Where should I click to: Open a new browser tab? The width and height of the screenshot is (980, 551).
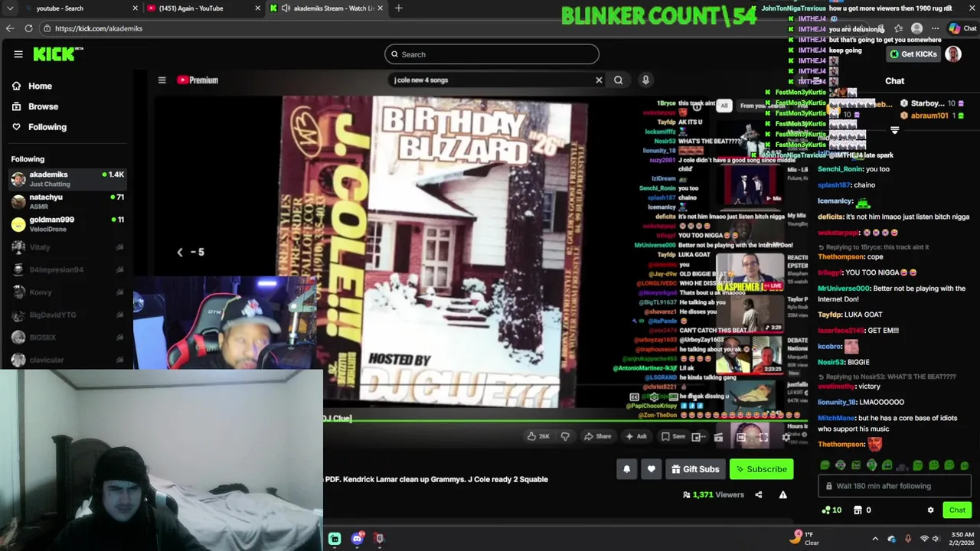pos(398,8)
